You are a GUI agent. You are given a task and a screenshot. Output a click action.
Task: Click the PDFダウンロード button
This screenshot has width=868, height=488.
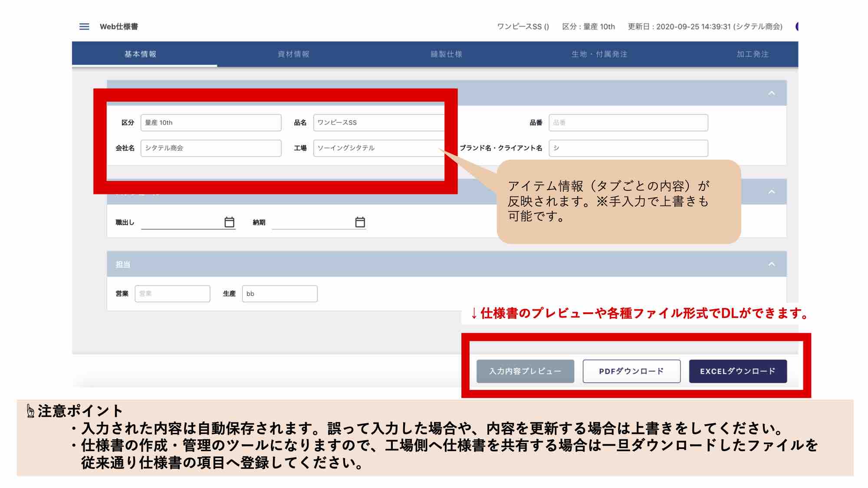631,371
